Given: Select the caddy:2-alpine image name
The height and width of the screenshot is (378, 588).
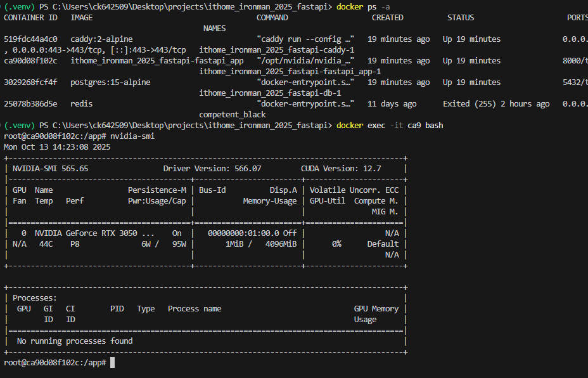Looking at the screenshot, I should point(101,39).
